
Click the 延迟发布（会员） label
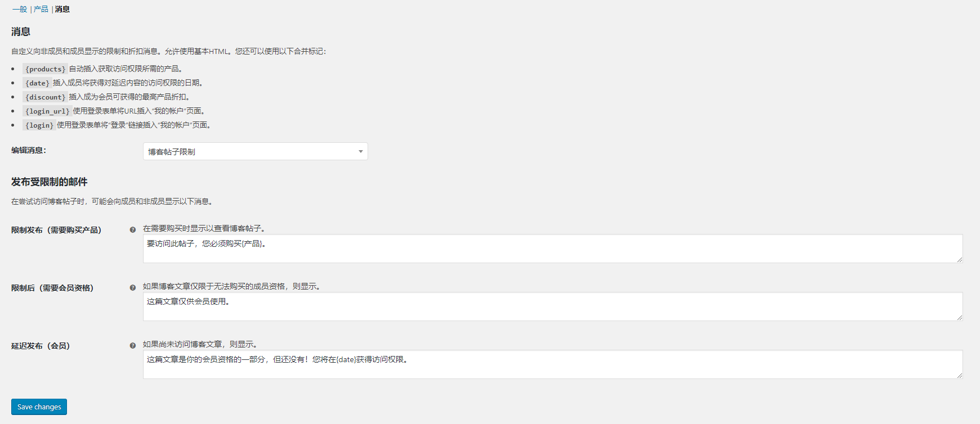pos(41,346)
